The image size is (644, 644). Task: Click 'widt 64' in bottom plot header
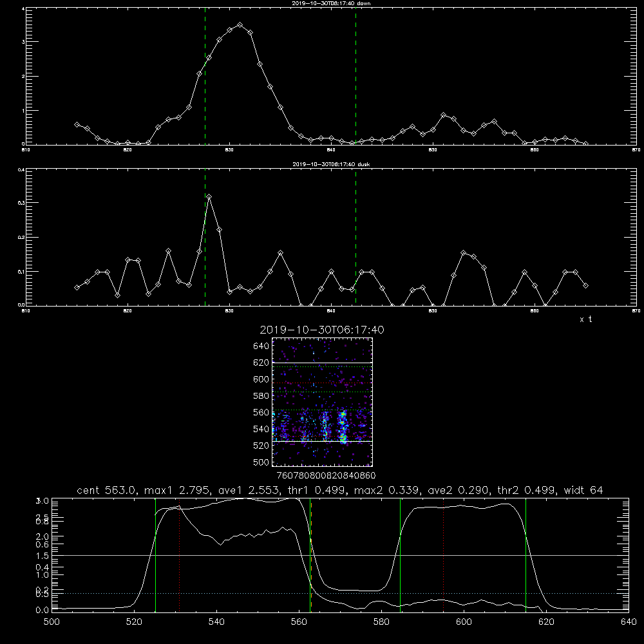point(583,490)
